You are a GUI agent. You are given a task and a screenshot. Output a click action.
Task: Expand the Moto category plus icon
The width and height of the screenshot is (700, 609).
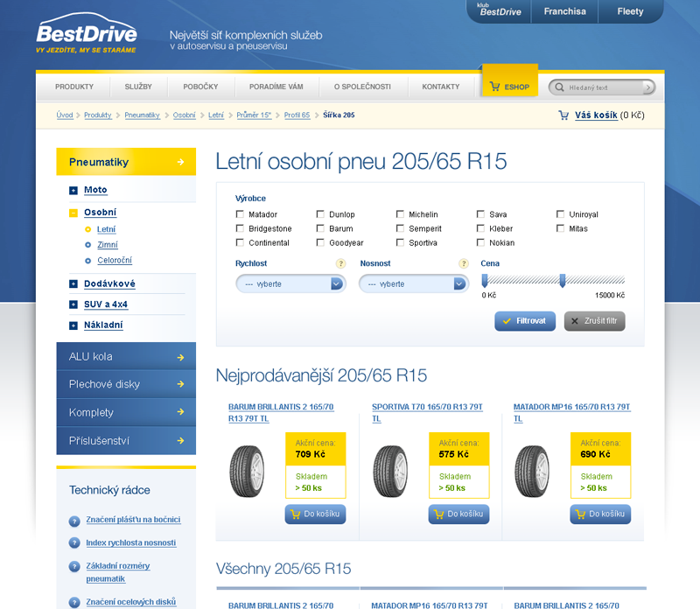(73, 191)
